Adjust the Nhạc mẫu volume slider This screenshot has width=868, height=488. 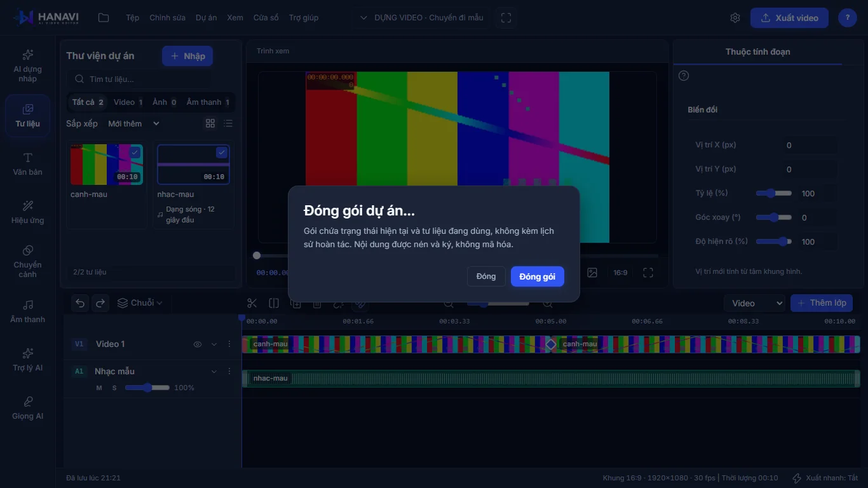pos(147,388)
